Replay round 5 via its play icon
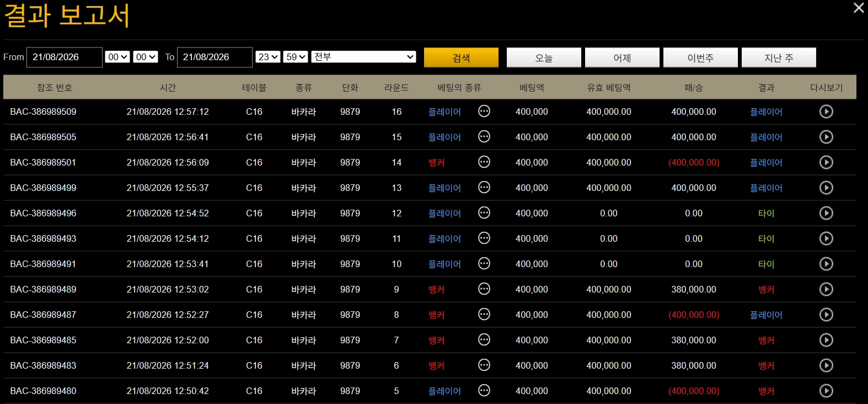 tap(826, 391)
